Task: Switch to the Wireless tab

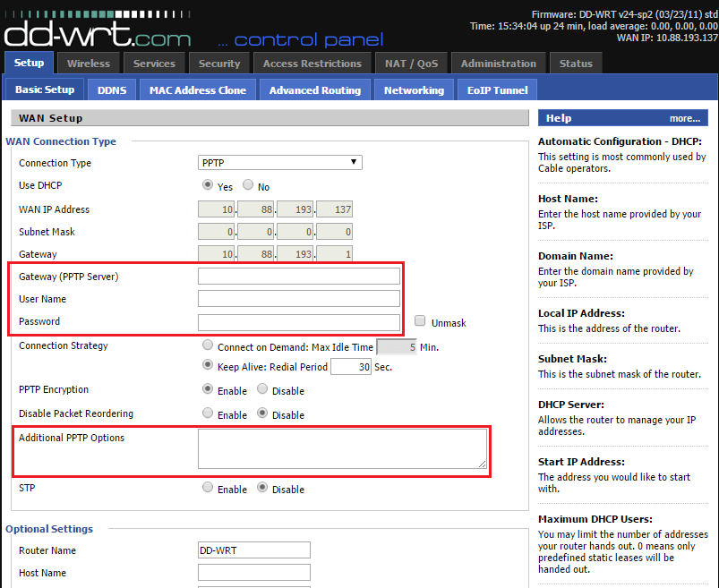Action: (88, 64)
